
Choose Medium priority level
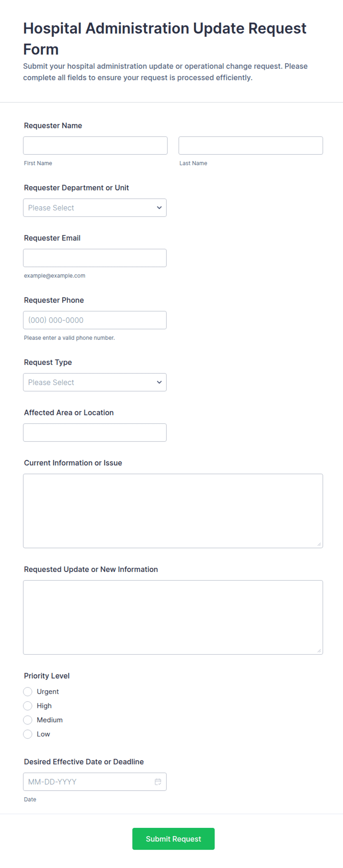(x=28, y=719)
